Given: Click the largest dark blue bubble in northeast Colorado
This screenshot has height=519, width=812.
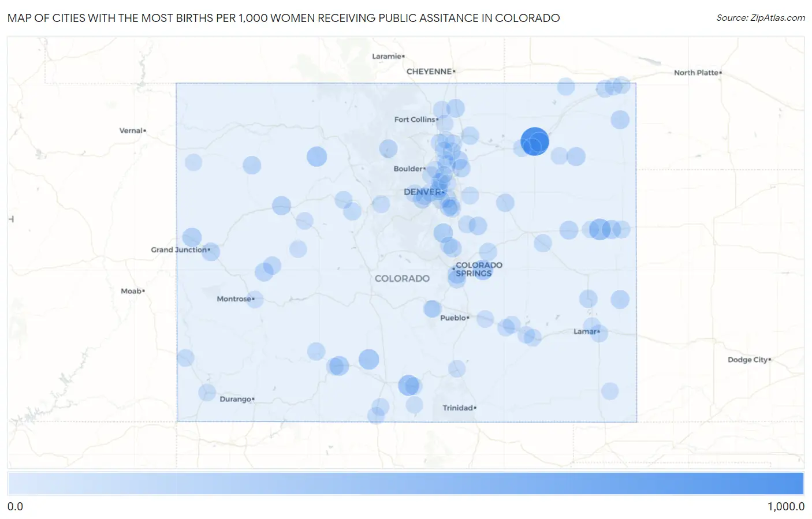Looking at the screenshot, I should point(535,141).
